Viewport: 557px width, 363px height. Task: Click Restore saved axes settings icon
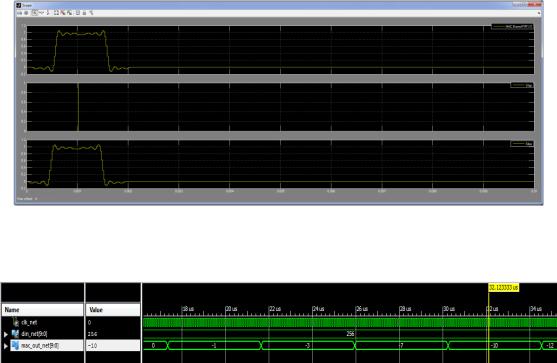(69, 13)
